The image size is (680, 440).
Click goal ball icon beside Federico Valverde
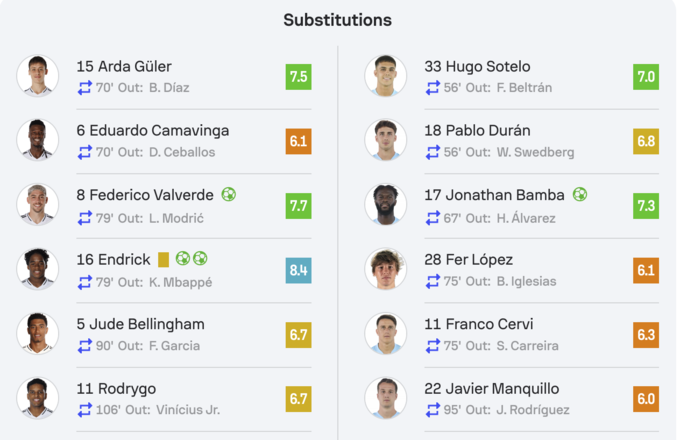(229, 195)
